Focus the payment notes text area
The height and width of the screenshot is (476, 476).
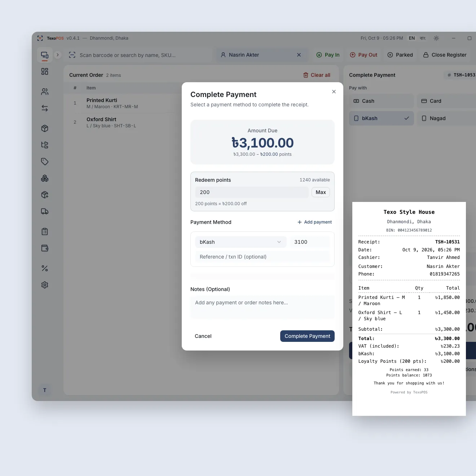pos(263,307)
